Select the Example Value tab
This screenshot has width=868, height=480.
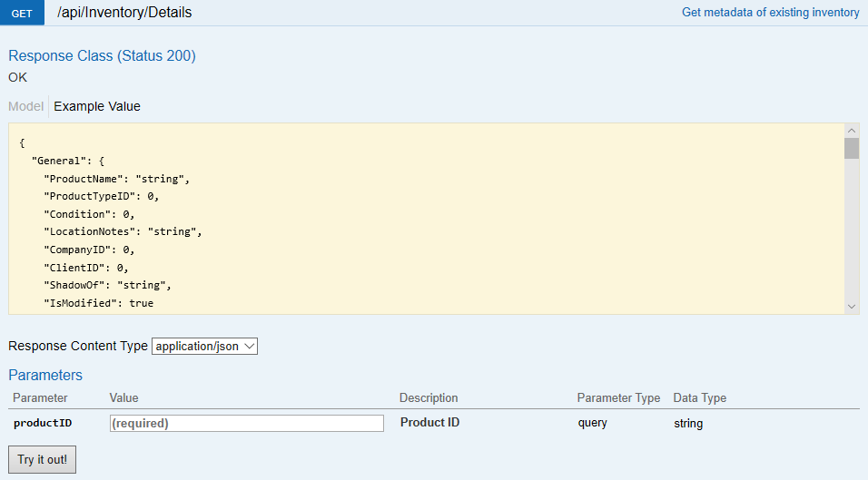97,106
